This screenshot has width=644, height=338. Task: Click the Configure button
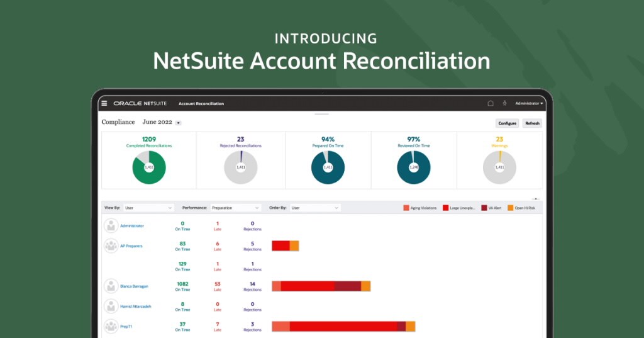(508, 123)
